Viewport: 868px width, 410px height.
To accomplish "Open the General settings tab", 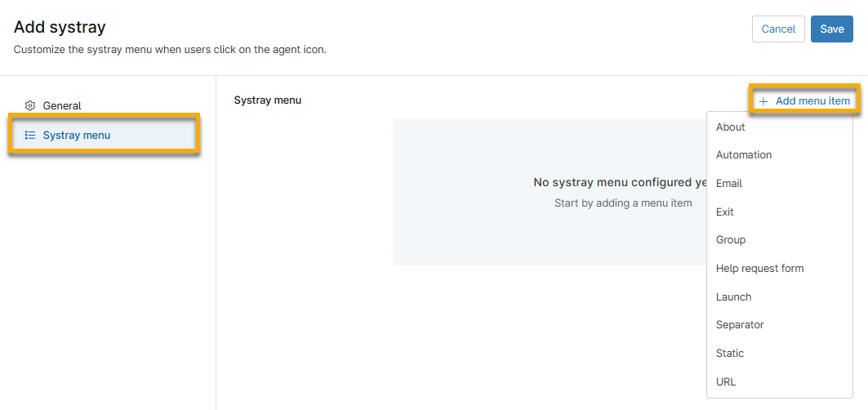I will 62,105.
